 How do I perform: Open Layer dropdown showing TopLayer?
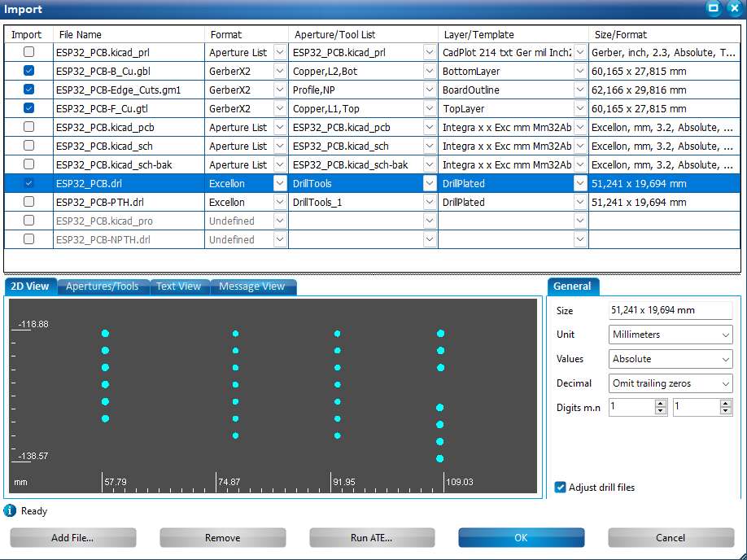pos(580,108)
